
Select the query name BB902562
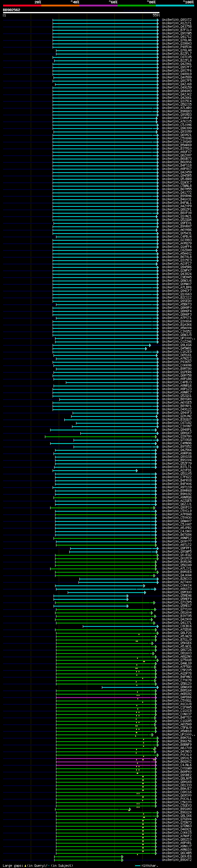(x=11, y=10)
